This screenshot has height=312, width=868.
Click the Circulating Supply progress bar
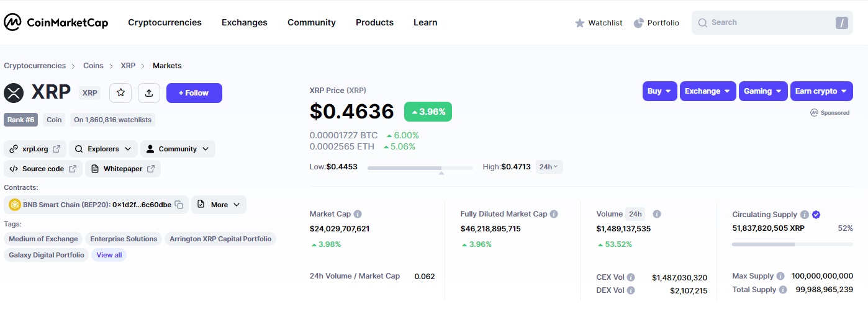[792, 244]
